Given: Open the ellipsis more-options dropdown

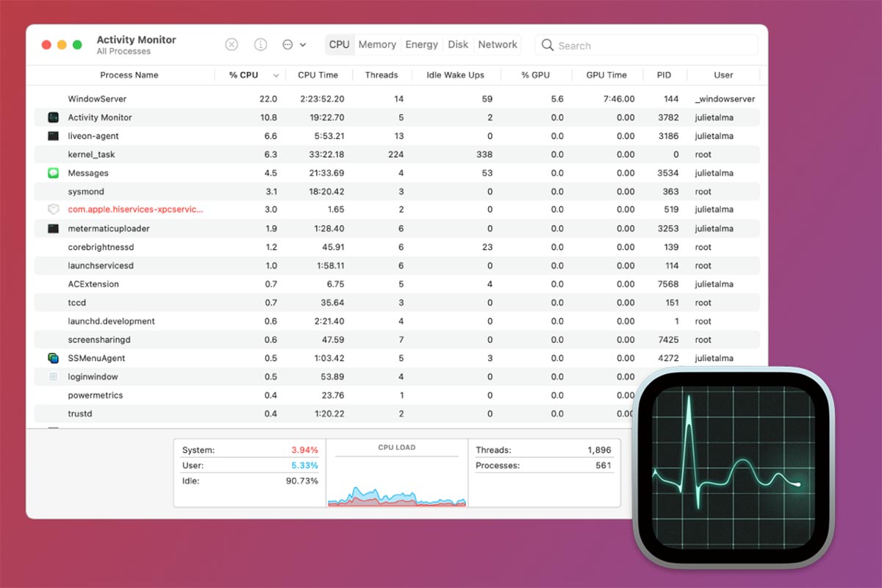Looking at the screenshot, I should (293, 45).
